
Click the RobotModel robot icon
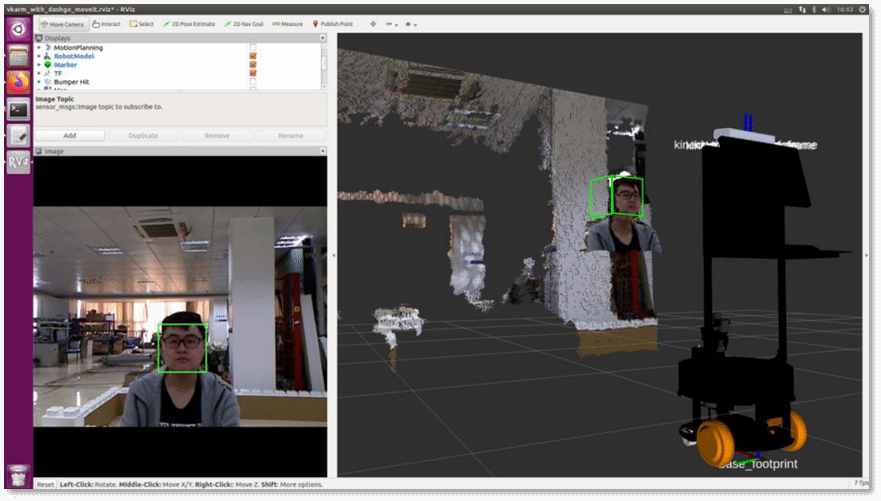tap(48, 56)
